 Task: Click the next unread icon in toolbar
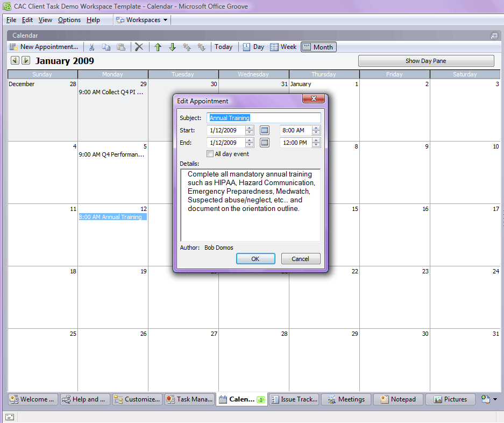[x=201, y=47]
